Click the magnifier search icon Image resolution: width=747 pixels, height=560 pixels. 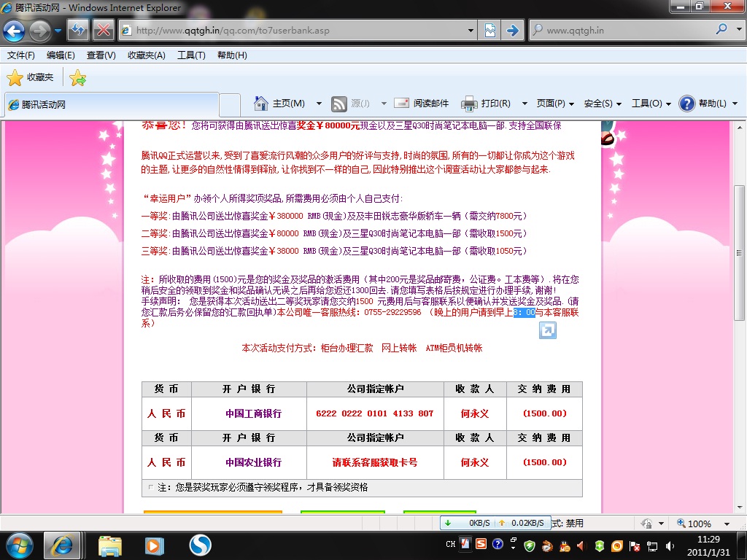pos(721,29)
